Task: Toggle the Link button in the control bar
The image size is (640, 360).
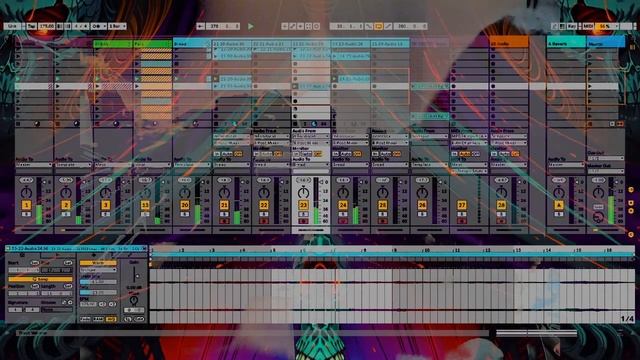Action: [12, 26]
